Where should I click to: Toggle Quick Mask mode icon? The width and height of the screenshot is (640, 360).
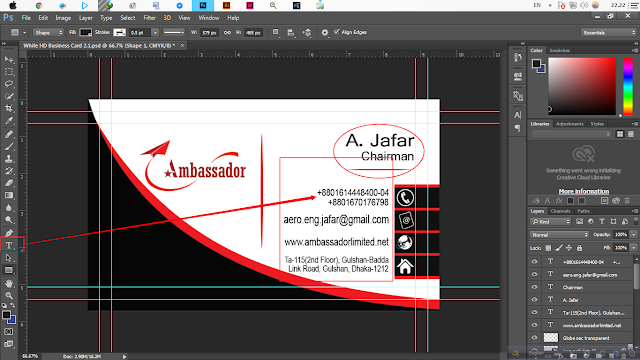tap(9, 332)
